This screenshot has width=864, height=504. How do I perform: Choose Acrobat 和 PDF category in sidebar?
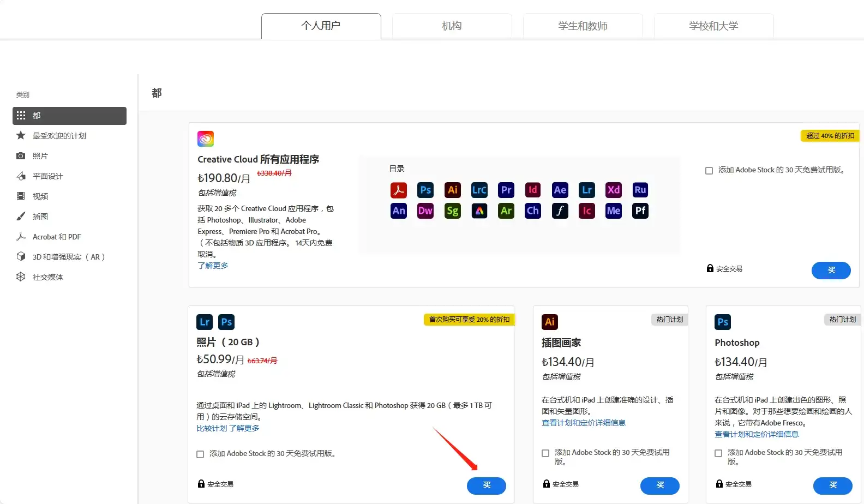(57, 237)
